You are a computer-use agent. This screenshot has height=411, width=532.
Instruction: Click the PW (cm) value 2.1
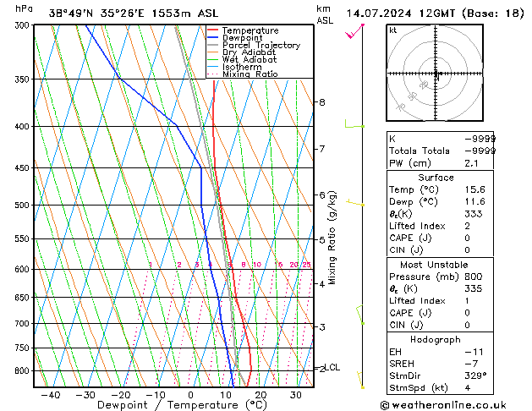point(471,163)
